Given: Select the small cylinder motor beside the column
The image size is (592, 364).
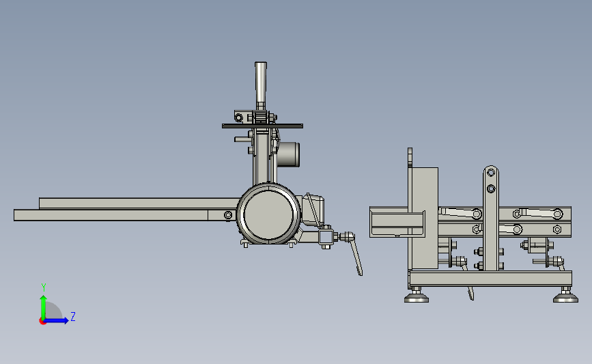Looking at the screenshot, I should tap(290, 154).
